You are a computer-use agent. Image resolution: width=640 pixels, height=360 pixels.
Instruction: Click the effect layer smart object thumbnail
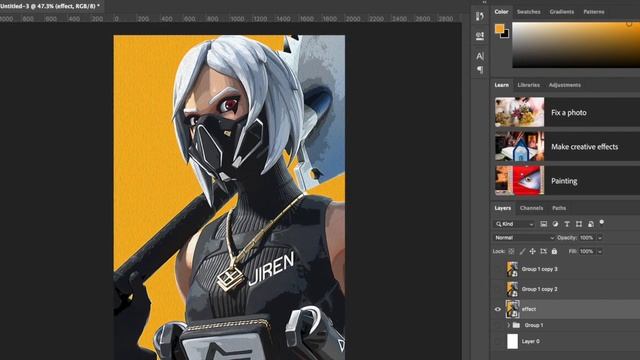(512, 309)
